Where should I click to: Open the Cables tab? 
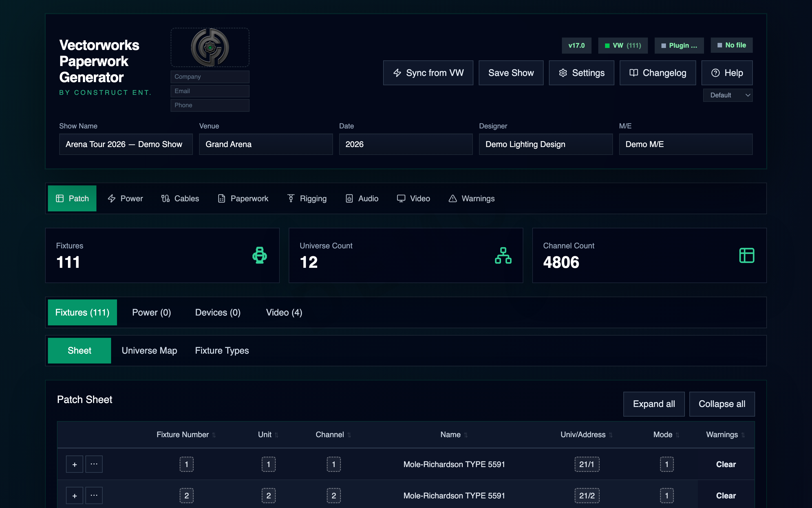click(x=180, y=199)
